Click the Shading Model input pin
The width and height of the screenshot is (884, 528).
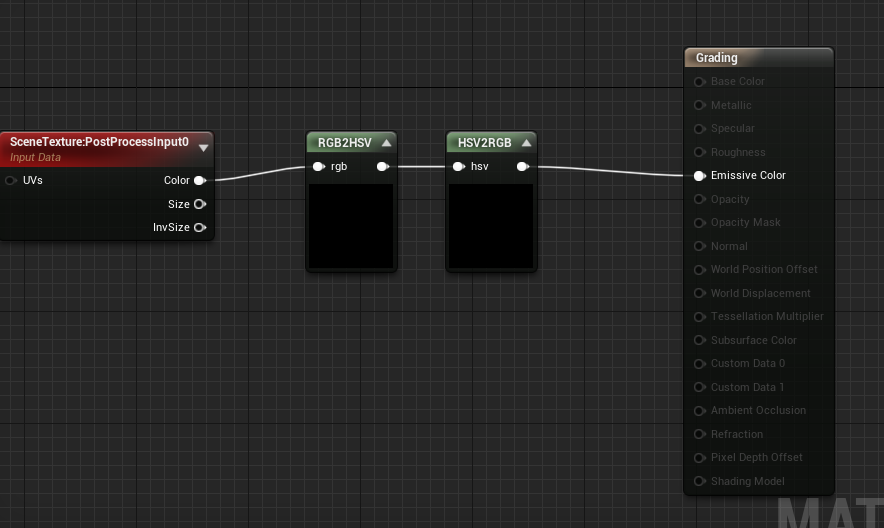(x=700, y=481)
